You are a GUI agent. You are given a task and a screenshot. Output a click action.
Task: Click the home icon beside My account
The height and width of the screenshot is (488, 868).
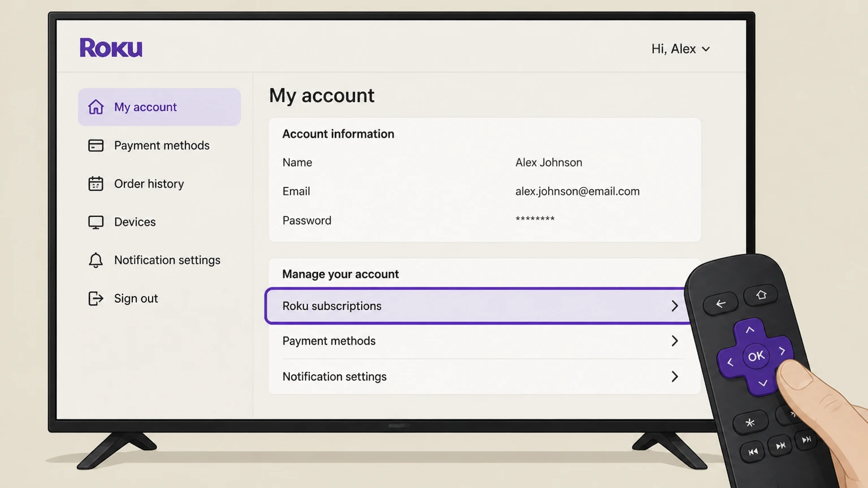click(x=96, y=107)
